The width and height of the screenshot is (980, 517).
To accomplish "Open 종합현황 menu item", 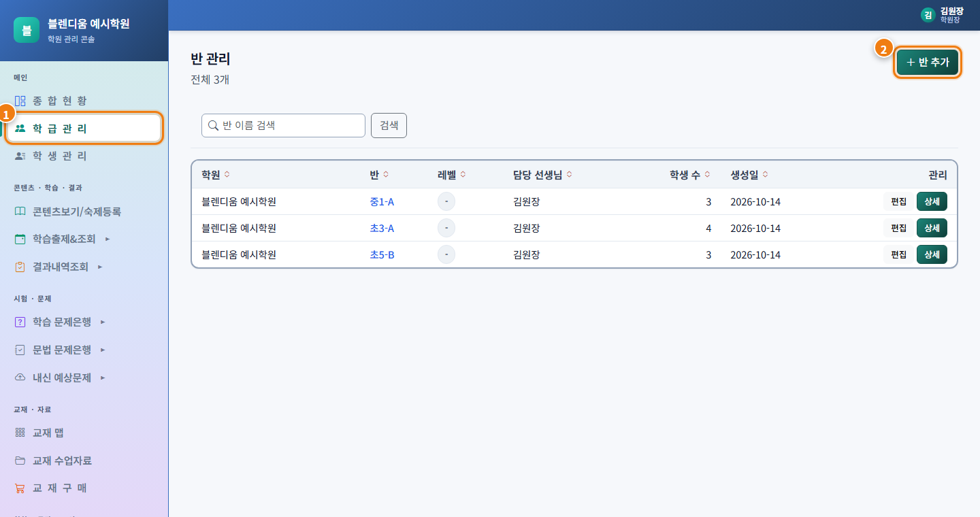I will point(84,101).
